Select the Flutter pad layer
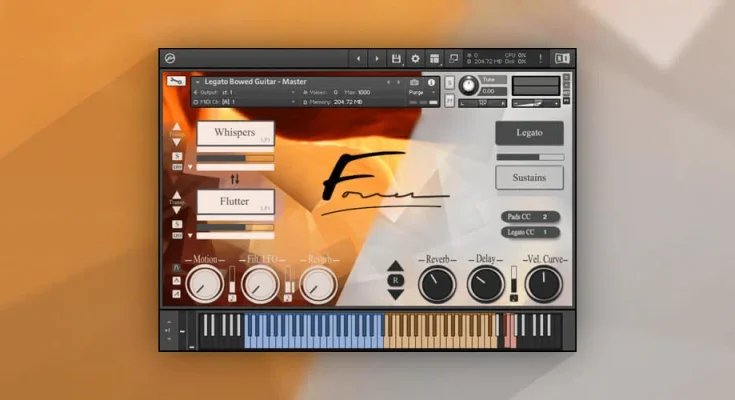The image size is (735, 400). pos(235,202)
